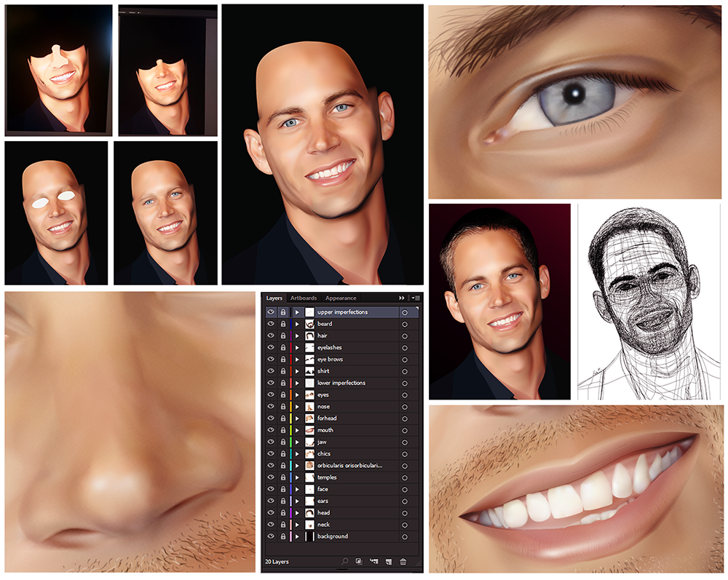Expand the eyelashes layer triangle
Screen dimensions: 728x580
coord(297,348)
